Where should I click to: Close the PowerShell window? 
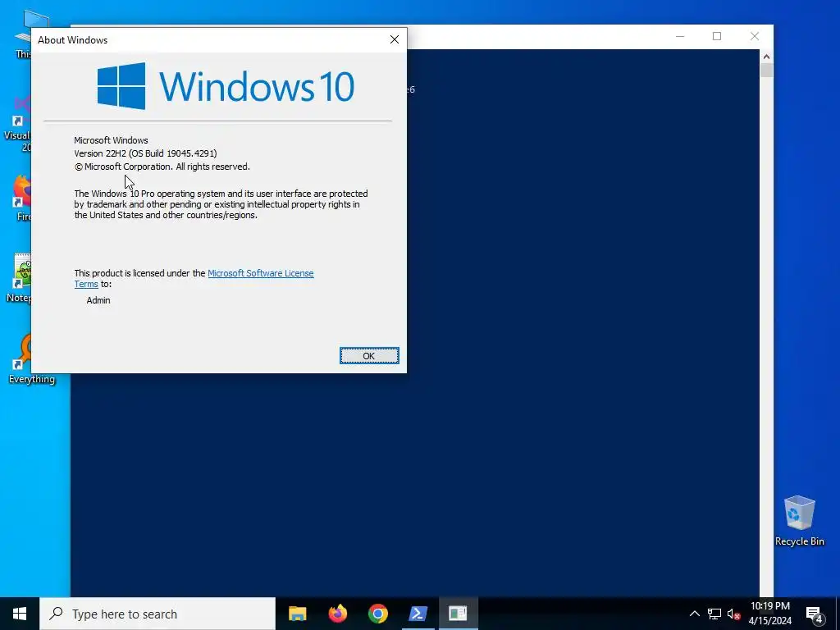(755, 36)
